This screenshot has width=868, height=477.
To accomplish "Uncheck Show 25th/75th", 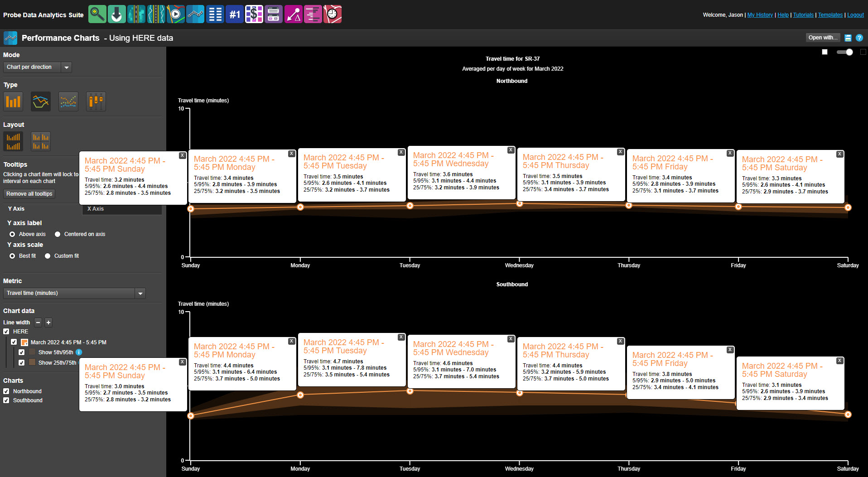I will coord(21,363).
